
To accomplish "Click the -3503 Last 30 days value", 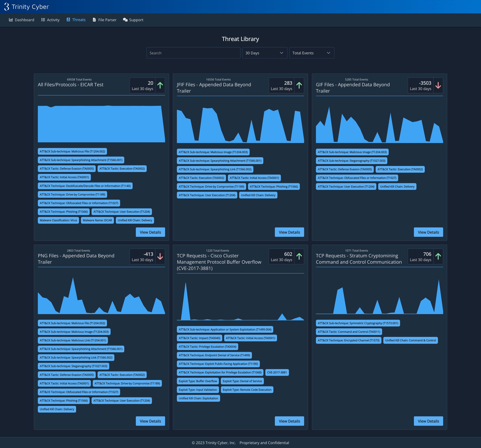I will pos(420,85).
